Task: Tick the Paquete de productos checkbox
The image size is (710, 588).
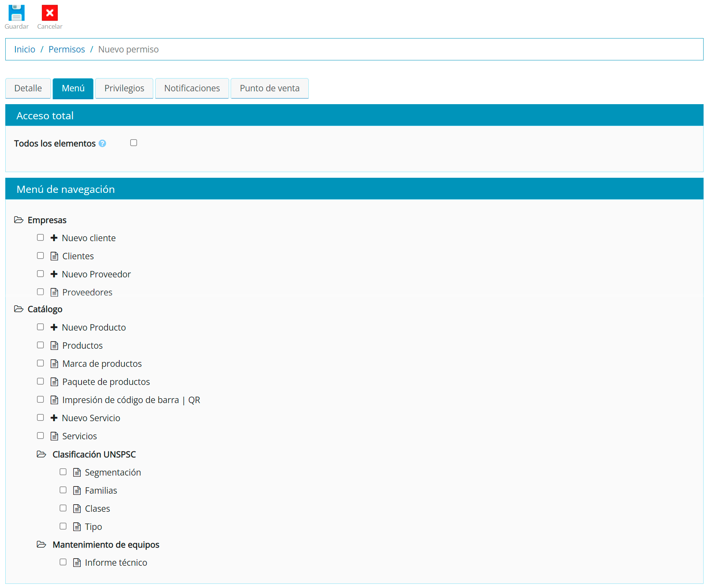Action: [x=40, y=381]
